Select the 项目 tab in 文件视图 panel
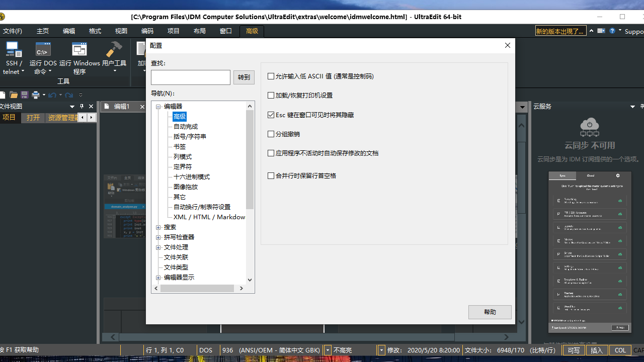This screenshot has width=644, height=362. click(x=10, y=117)
